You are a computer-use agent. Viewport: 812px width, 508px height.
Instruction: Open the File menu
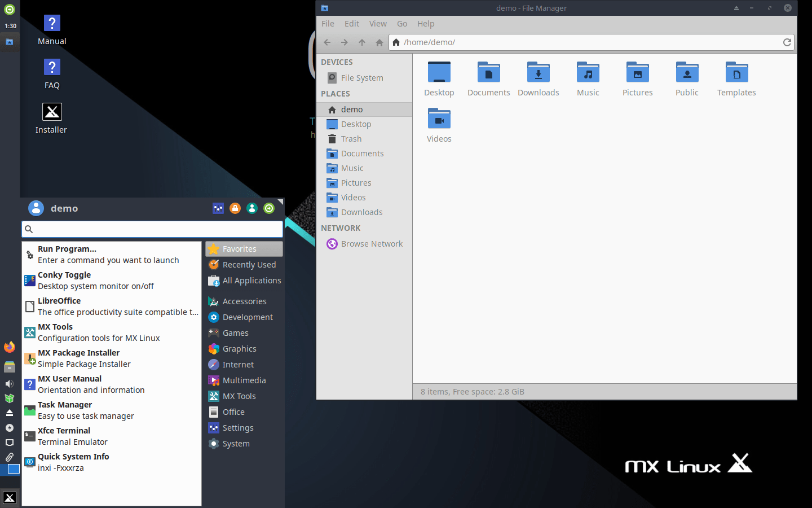[328, 24]
